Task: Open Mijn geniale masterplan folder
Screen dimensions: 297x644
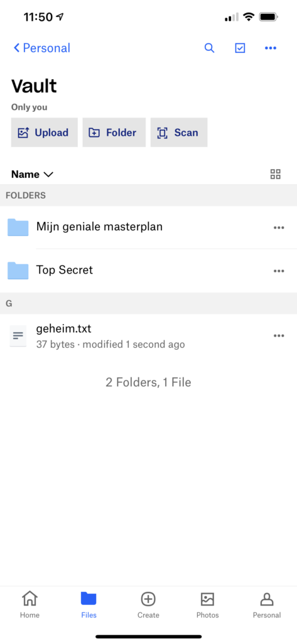Action: click(x=148, y=227)
